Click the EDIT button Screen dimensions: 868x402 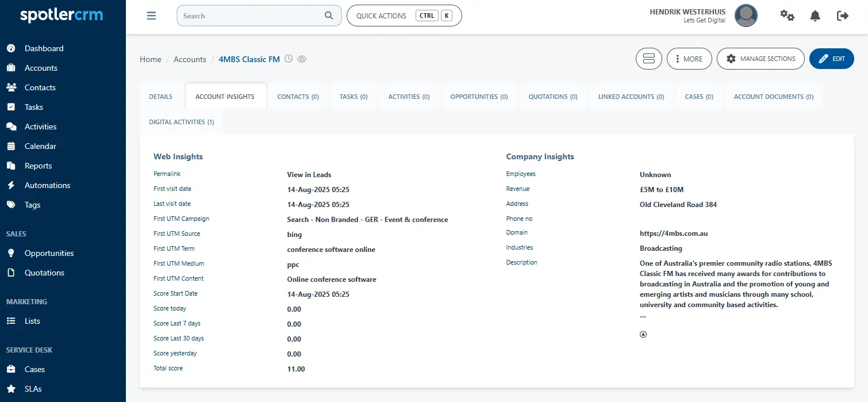coord(832,58)
